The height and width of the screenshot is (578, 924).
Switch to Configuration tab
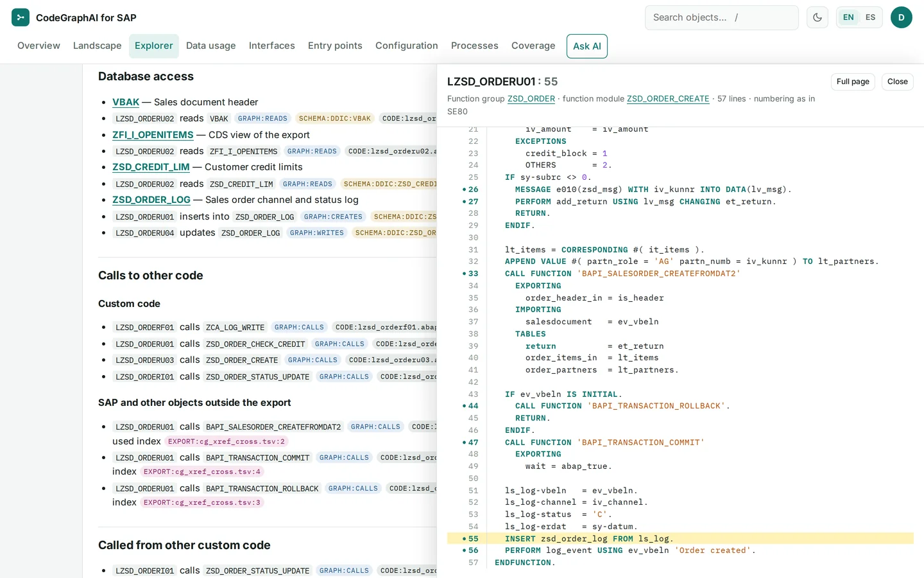coord(406,46)
